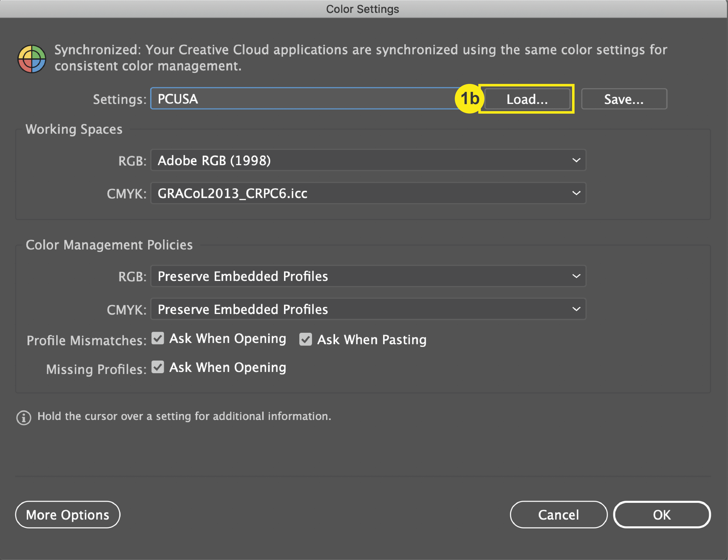Click the color sync status icon

pyautogui.click(x=32, y=59)
